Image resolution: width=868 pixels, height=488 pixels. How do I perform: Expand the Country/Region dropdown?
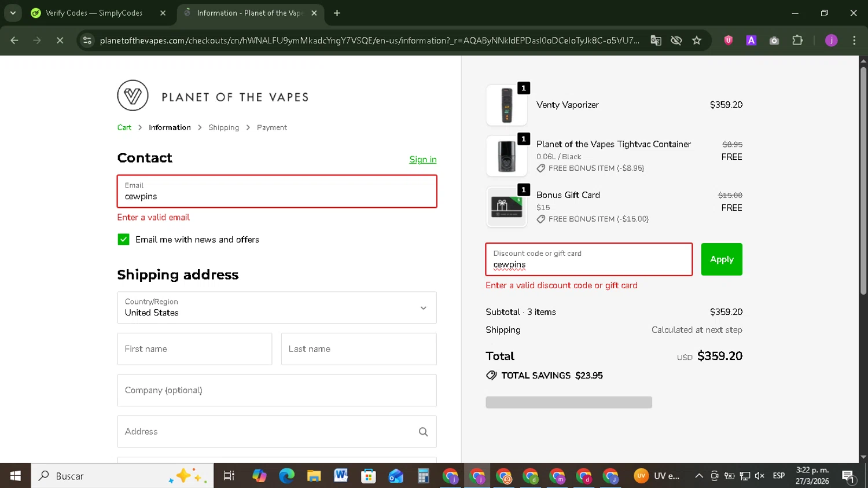tap(277, 307)
